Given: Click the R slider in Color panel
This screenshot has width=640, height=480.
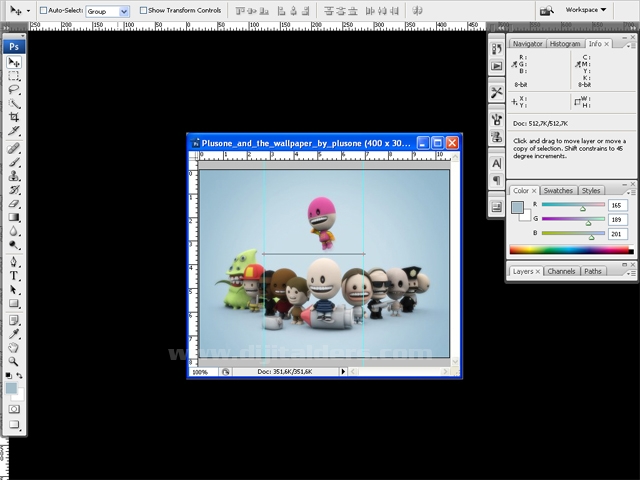Looking at the screenshot, I should click(573, 204).
